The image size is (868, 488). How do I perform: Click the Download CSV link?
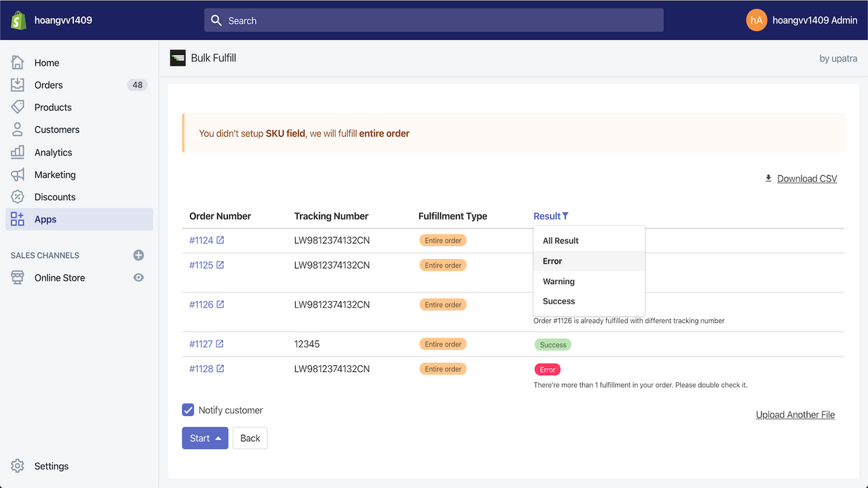(x=807, y=178)
